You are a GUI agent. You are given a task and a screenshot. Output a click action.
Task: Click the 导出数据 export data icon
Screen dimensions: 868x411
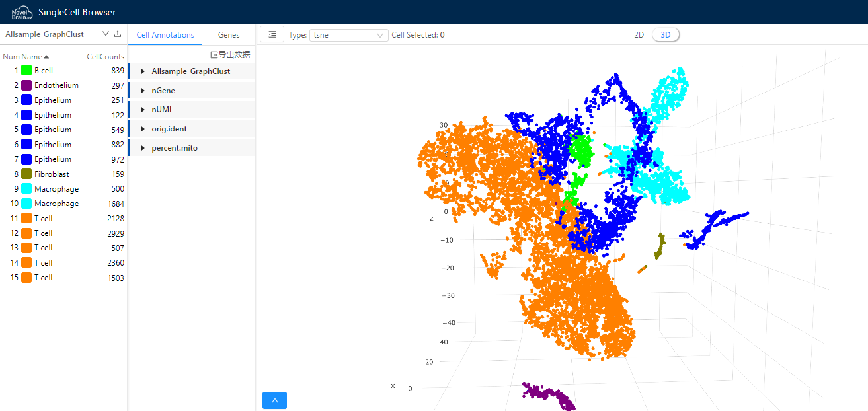(x=214, y=54)
